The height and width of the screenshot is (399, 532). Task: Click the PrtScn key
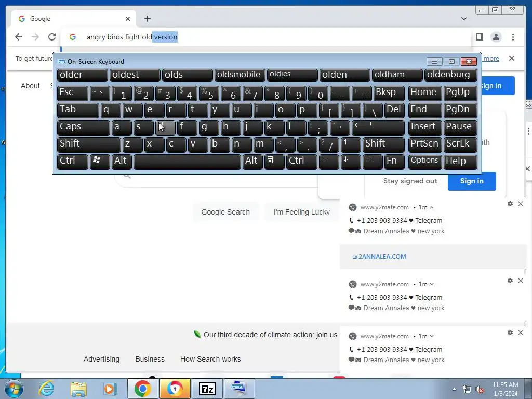(424, 144)
